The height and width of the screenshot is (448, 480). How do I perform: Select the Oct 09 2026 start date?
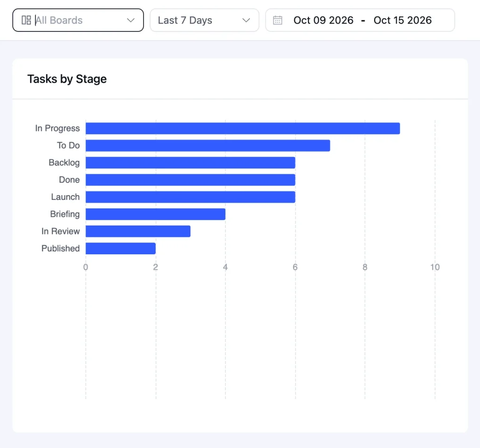[x=323, y=20]
